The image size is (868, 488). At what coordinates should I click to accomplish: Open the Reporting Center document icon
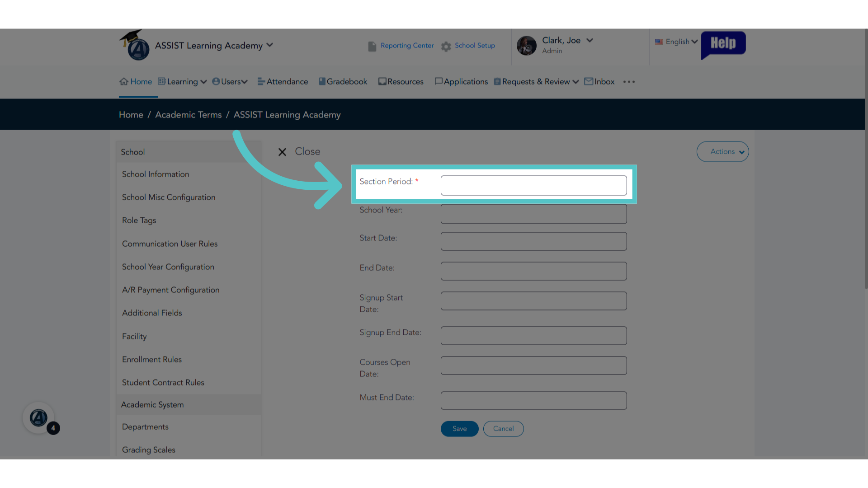click(372, 46)
